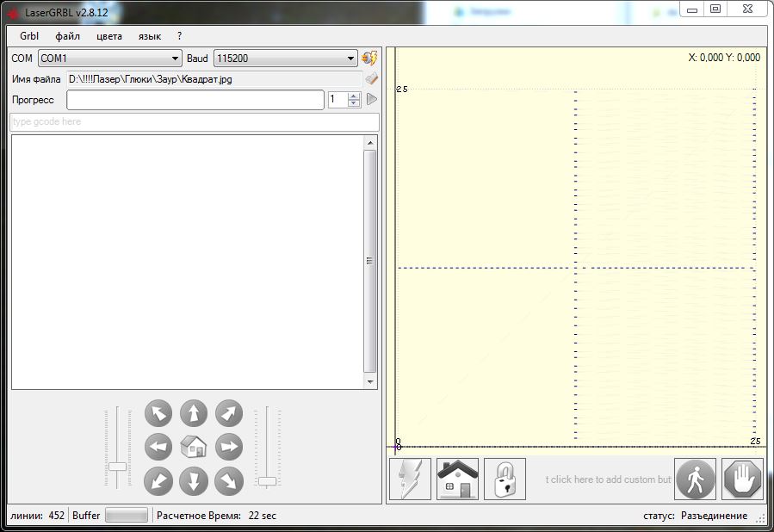Open the Grbl menu
The width and height of the screenshot is (774, 532).
tap(29, 36)
